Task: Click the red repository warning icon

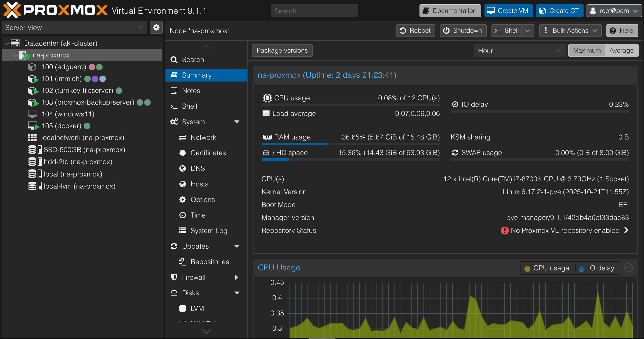Action: [505, 230]
